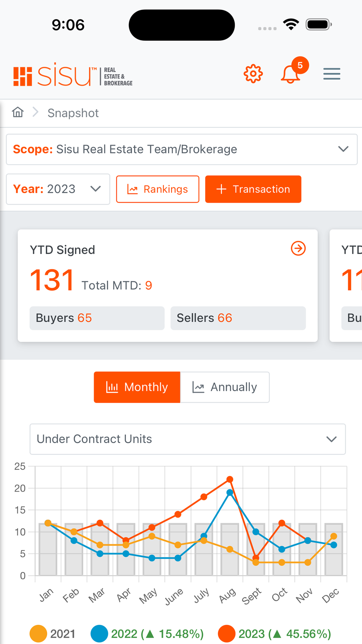The width and height of the screenshot is (362, 644).
Task: Toggle the 2021 legend series
Action: pos(53,634)
